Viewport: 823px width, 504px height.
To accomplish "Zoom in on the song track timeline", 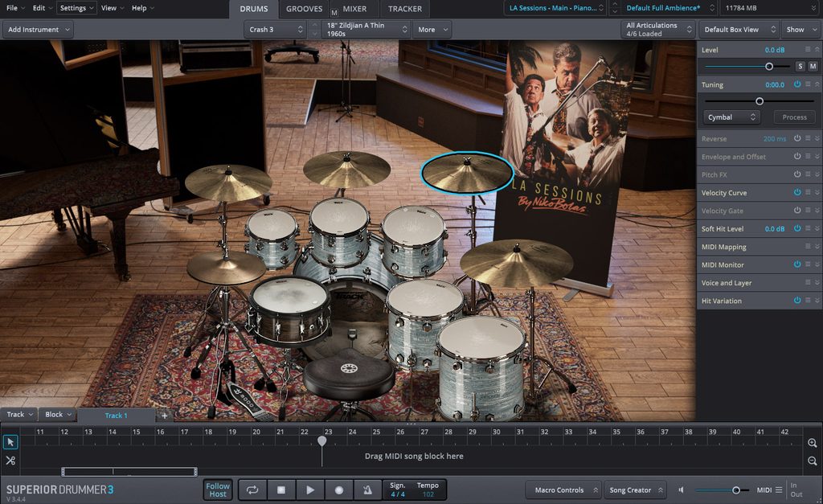I will tap(812, 443).
